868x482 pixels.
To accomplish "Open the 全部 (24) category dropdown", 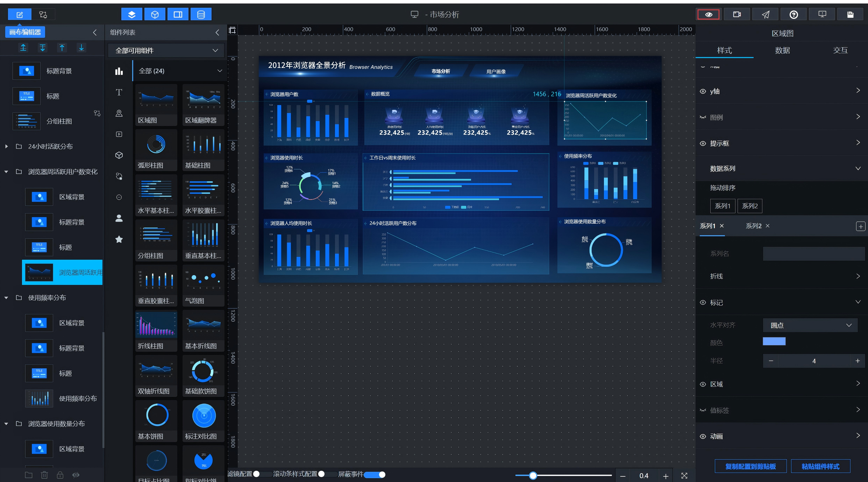I will (180, 71).
